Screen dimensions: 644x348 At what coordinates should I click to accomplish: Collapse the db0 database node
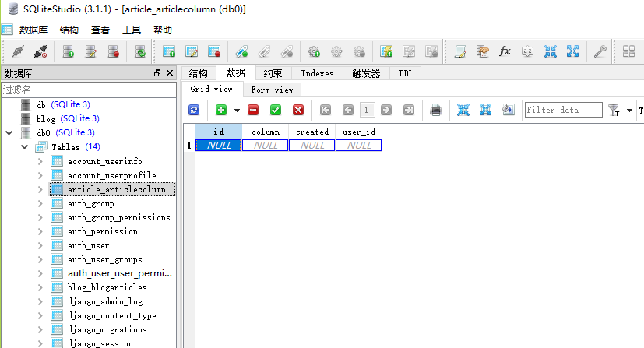click(x=9, y=132)
